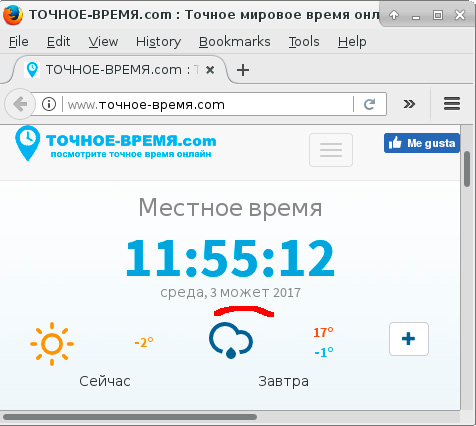Click the rain cloud icon for Завтра
The image size is (476, 426).
pos(231,340)
